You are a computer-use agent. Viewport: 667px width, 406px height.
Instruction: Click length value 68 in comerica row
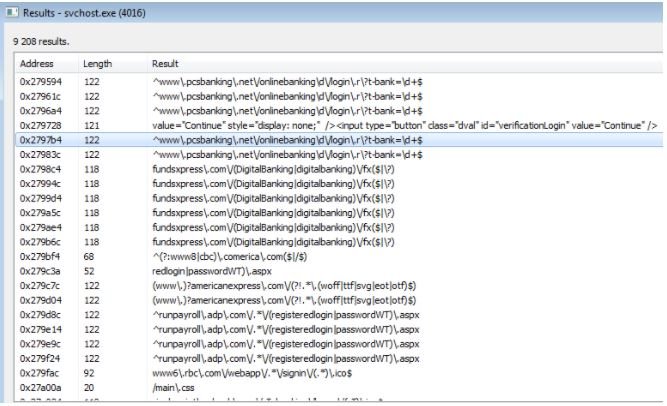pyautogui.click(x=88, y=257)
